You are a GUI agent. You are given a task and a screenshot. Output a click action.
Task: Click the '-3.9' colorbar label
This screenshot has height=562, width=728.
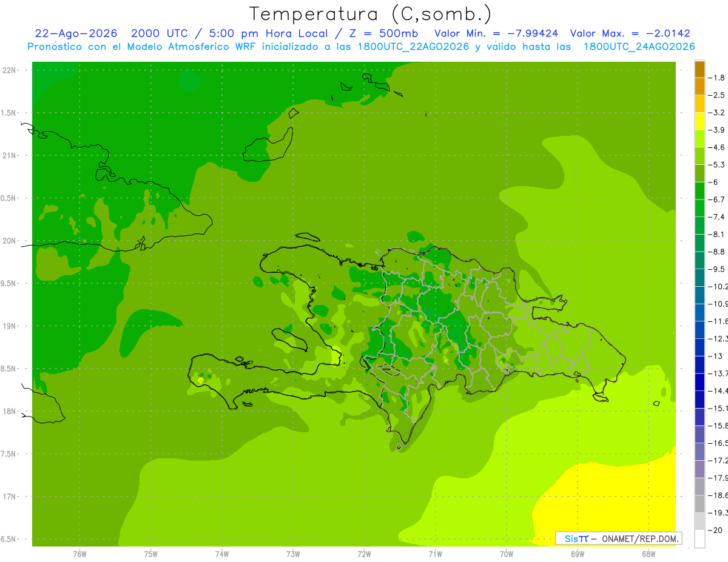716,130
